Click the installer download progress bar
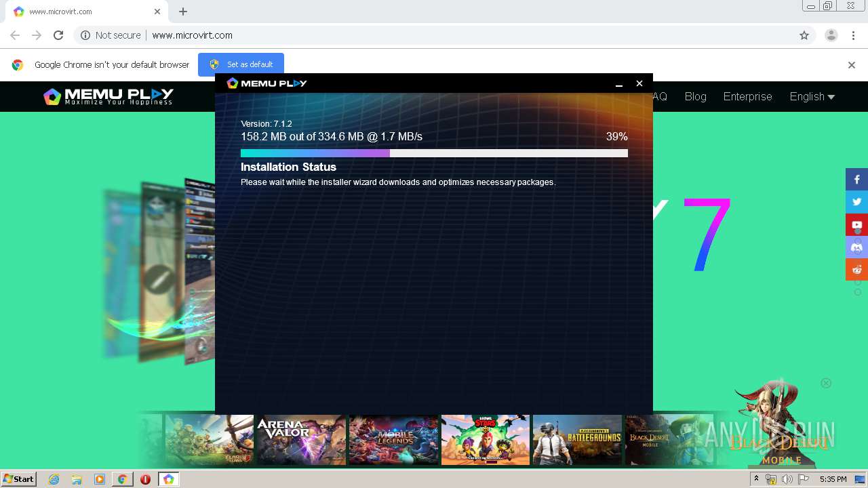Viewport: 868px width, 488px height. [x=434, y=153]
